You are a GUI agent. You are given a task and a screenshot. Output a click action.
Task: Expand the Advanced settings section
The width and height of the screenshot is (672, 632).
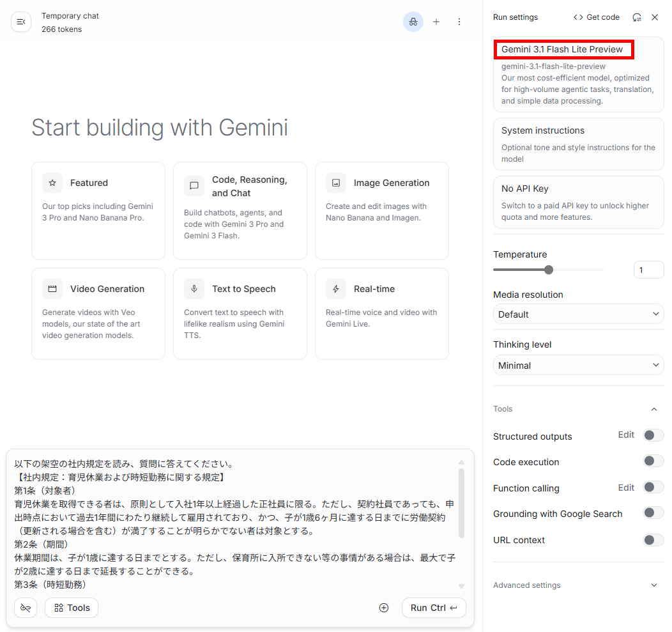(x=653, y=585)
